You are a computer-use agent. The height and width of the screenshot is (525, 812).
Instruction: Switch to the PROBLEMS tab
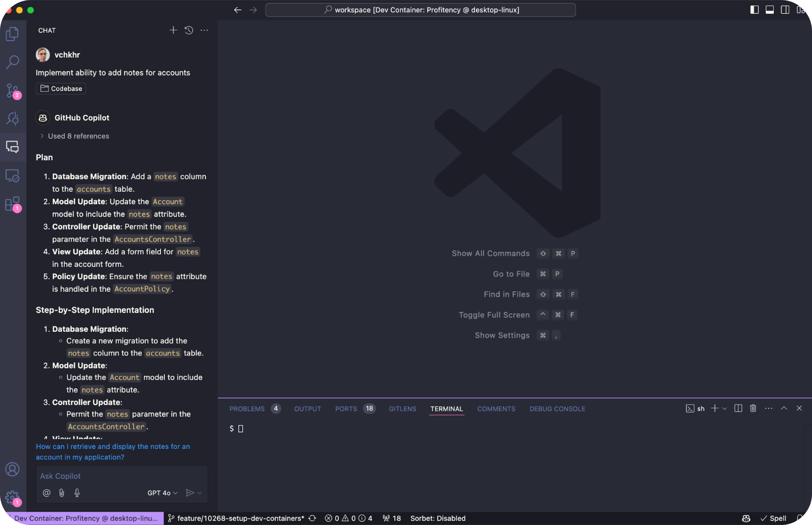tap(247, 408)
